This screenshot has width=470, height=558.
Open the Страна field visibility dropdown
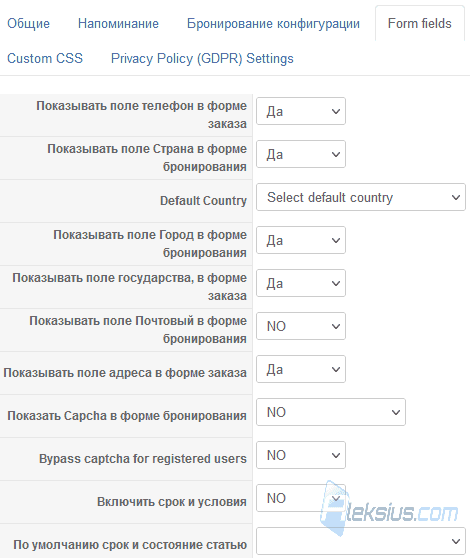point(301,154)
